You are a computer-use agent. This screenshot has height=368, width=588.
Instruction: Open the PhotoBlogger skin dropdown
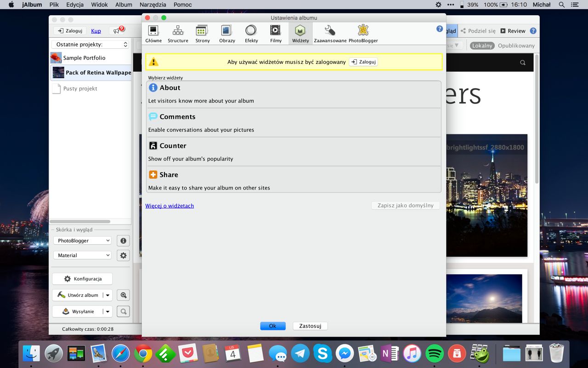[82, 241]
